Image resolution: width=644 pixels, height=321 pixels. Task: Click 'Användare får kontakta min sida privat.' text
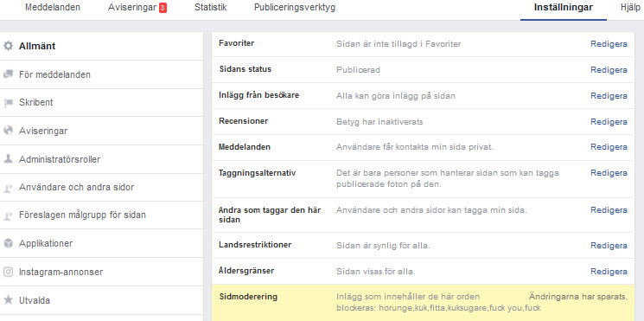click(414, 147)
